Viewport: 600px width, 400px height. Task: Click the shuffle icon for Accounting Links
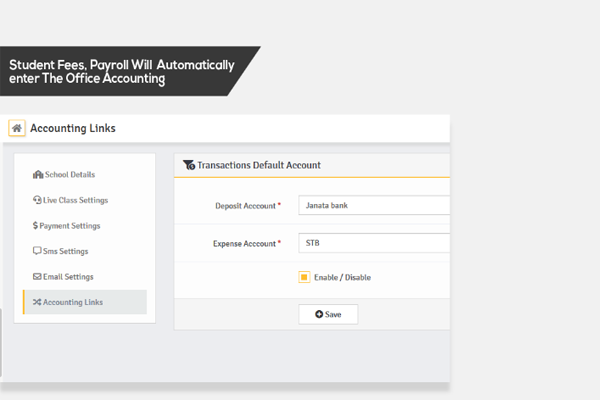point(38,302)
